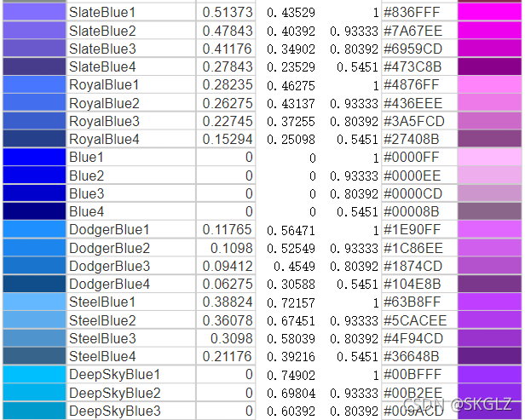
Task: Click the hex code #4876FF
Action: click(x=411, y=85)
